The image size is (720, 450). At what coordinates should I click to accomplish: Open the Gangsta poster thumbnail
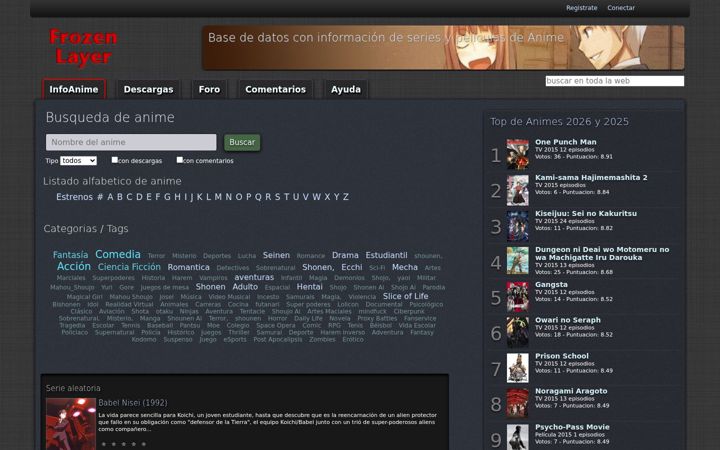[x=518, y=297]
